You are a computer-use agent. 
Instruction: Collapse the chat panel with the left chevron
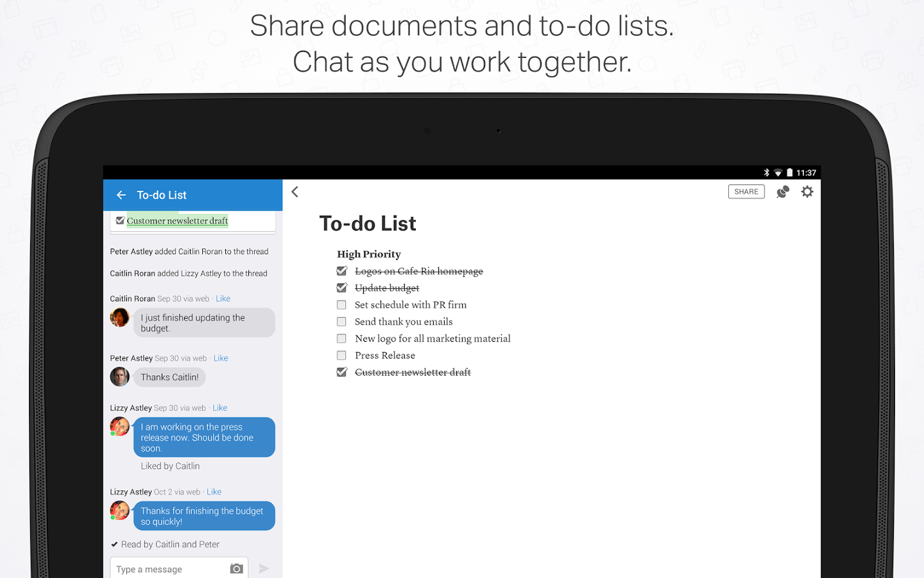pos(295,191)
